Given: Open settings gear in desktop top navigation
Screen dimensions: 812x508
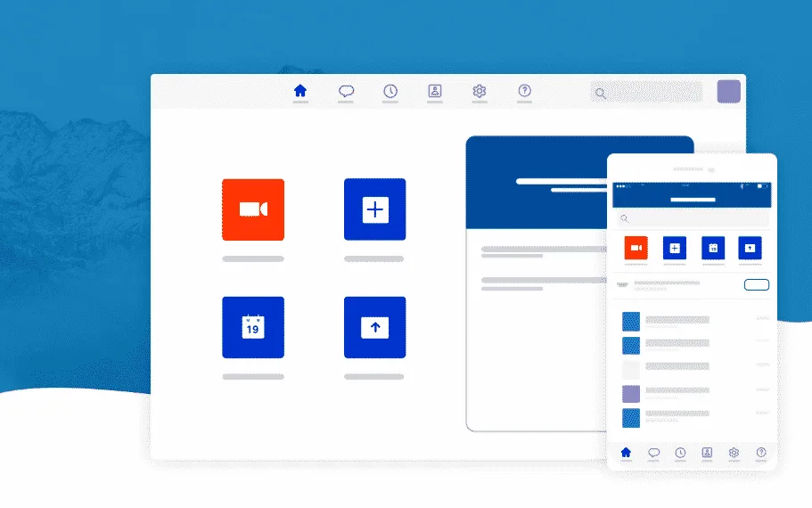Looking at the screenshot, I should coord(480,91).
